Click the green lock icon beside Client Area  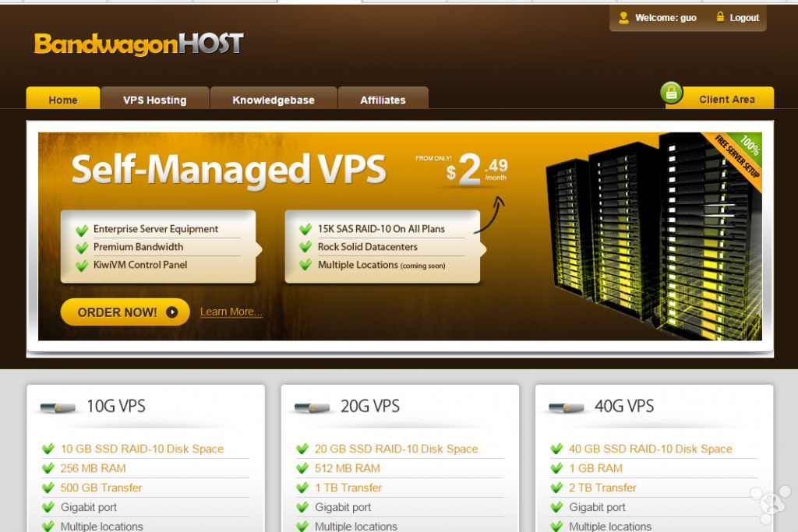click(671, 93)
